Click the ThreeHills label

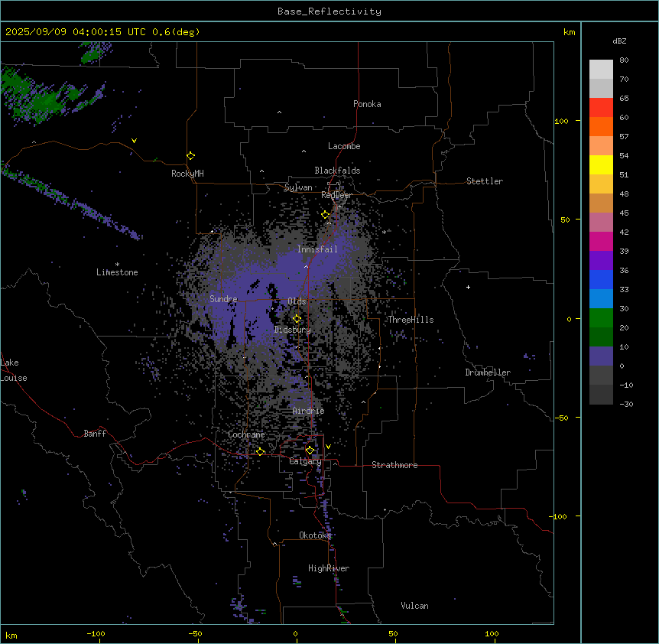(x=411, y=320)
